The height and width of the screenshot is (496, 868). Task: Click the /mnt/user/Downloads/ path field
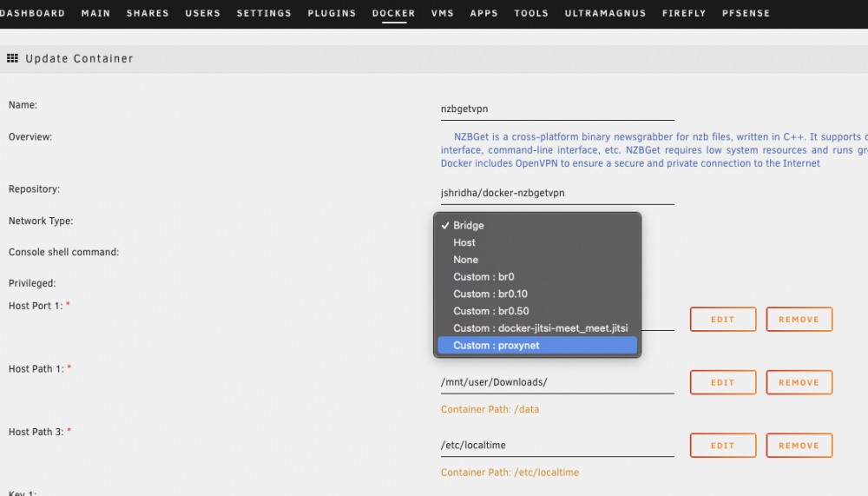point(557,382)
